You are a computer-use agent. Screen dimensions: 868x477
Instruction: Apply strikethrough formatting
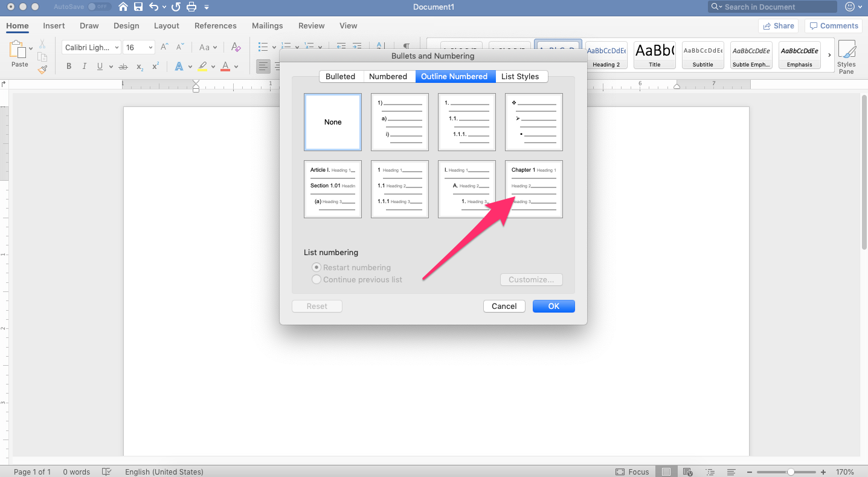click(x=123, y=67)
